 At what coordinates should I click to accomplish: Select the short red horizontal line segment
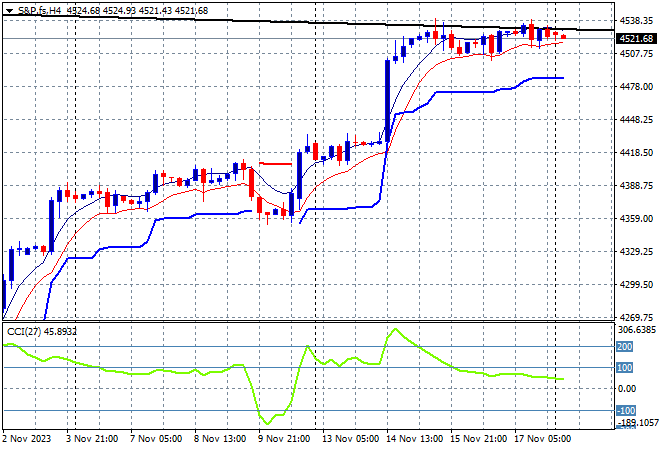point(275,162)
